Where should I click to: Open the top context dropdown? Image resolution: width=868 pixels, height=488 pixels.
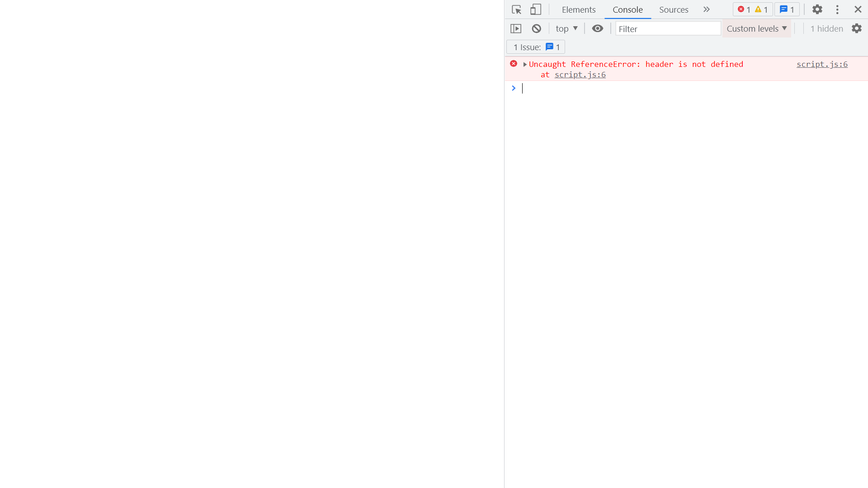pyautogui.click(x=566, y=28)
